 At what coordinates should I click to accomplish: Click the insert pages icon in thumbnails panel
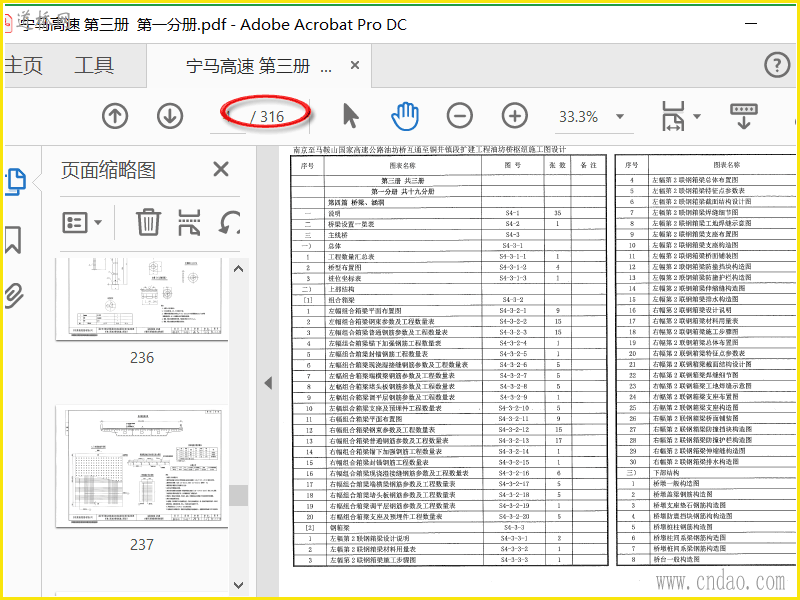click(x=189, y=223)
